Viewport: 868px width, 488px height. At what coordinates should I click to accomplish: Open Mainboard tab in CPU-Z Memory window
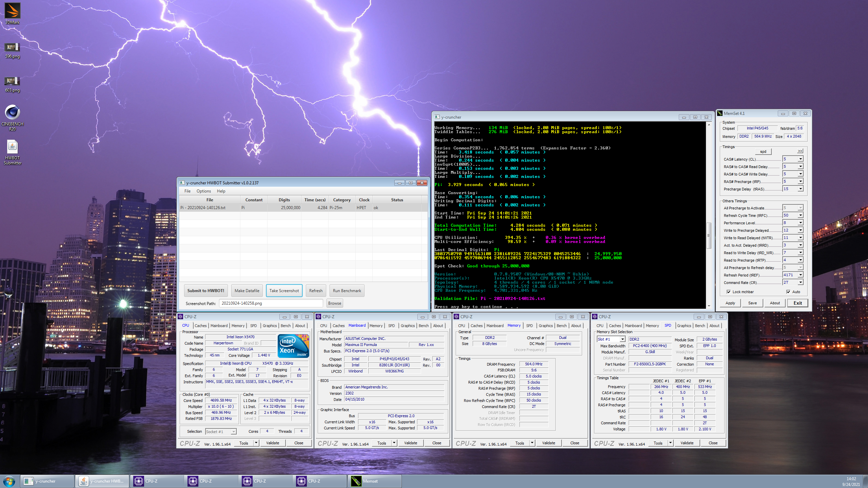[x=495, y=326]
